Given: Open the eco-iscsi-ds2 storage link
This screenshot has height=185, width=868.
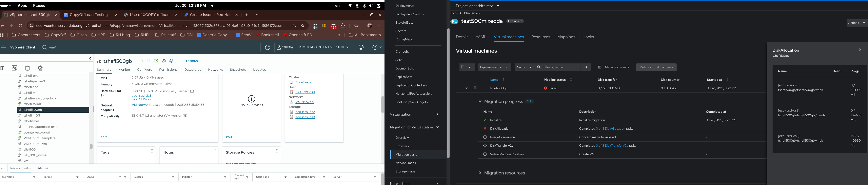Looking at the screenshot, I should [305, 112].
